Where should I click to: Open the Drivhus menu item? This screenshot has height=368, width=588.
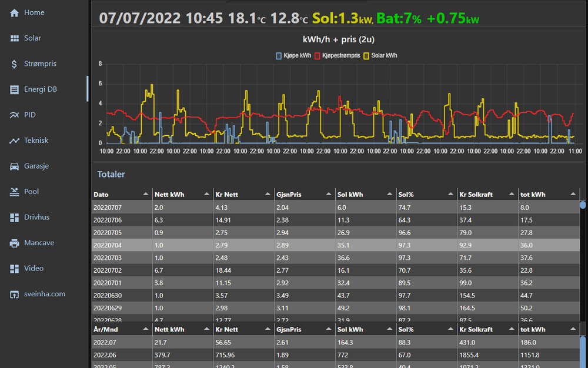point(36,218)
